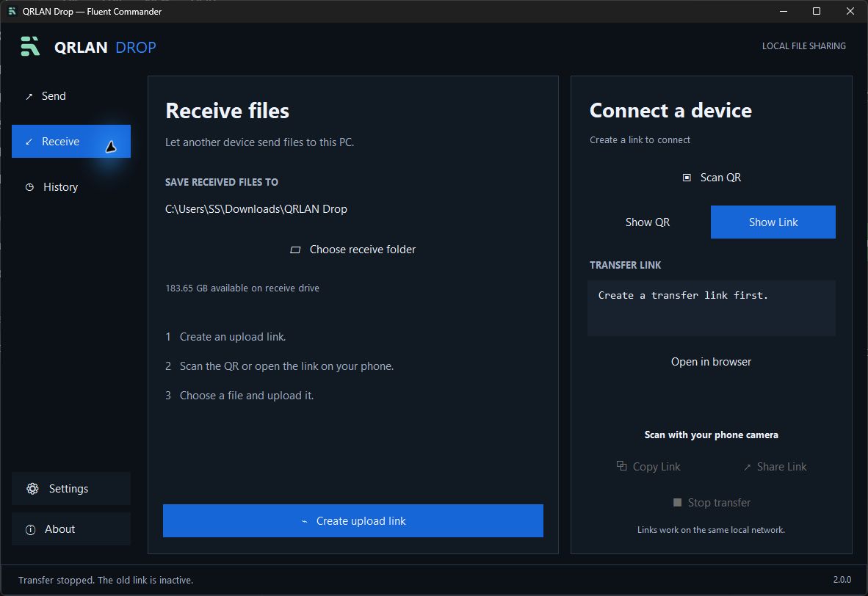Image resolution: width=868 pixels, height=596 pixels.
Task: Click the status message Transfer stopped
Action: (x=106, y=580)
